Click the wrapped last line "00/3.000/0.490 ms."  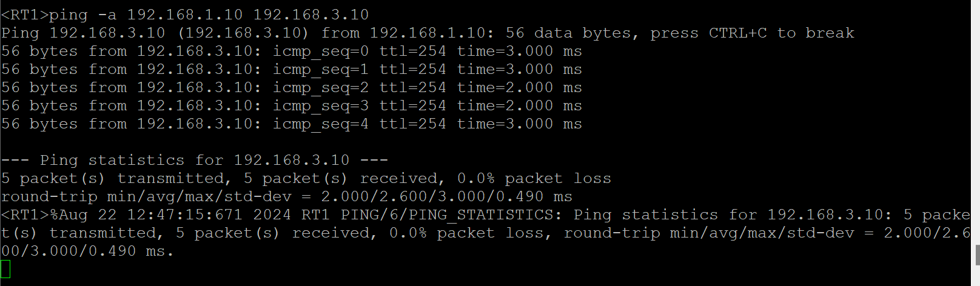(x=87, y=251)
